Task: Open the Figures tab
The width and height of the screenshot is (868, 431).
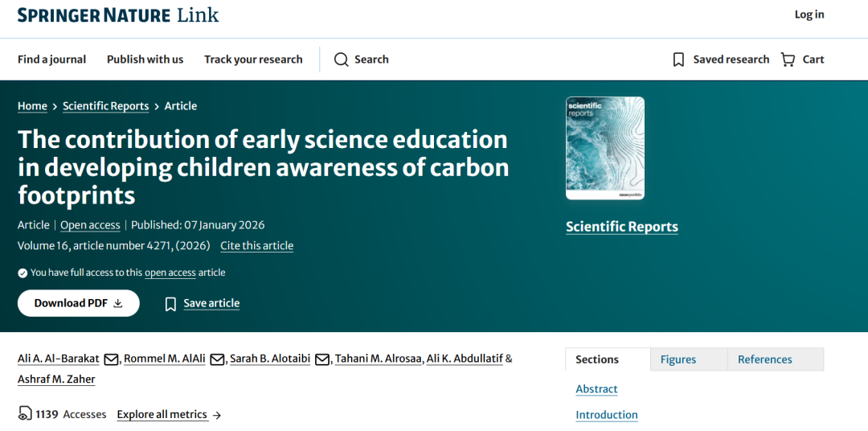Action: [x=678, y=359]
